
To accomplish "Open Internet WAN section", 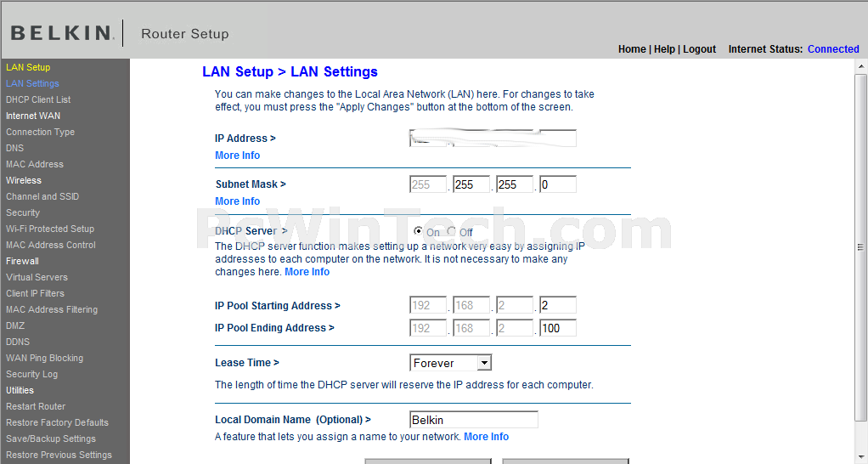I will click(33, 116).
